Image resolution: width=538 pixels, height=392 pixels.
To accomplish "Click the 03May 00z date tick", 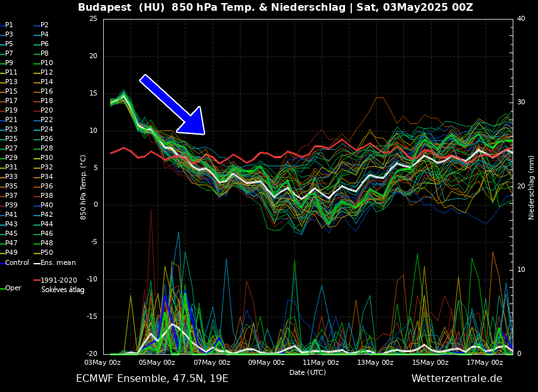I will point(103,363).
